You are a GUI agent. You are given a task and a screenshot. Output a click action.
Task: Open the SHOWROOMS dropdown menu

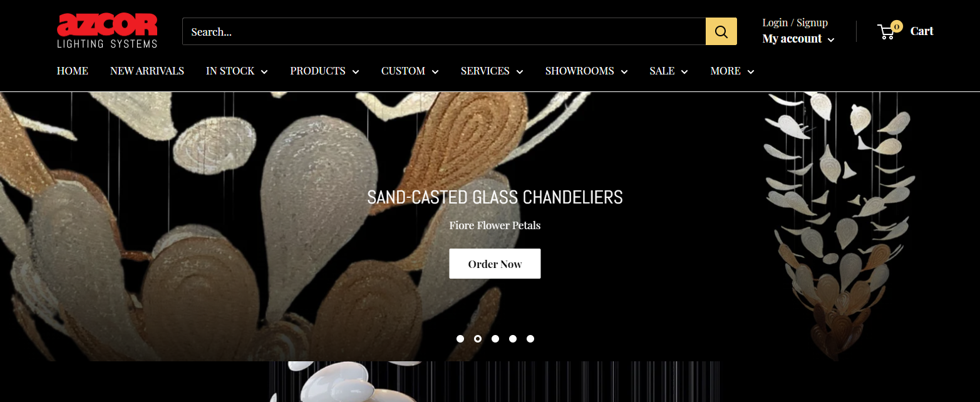pyautogui.click(x=586, y=71)
